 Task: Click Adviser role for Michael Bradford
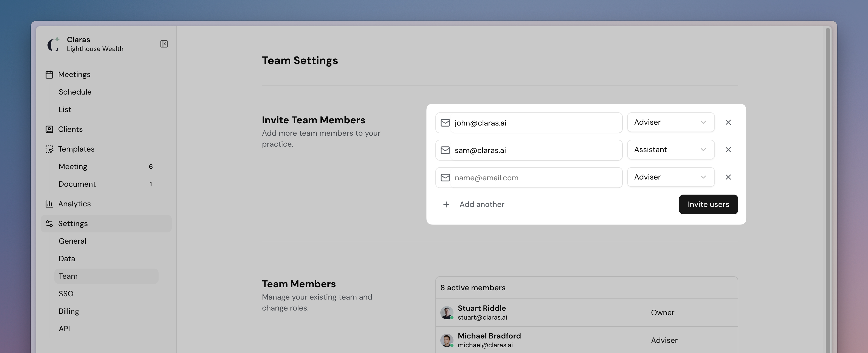[x=664, y=340]
